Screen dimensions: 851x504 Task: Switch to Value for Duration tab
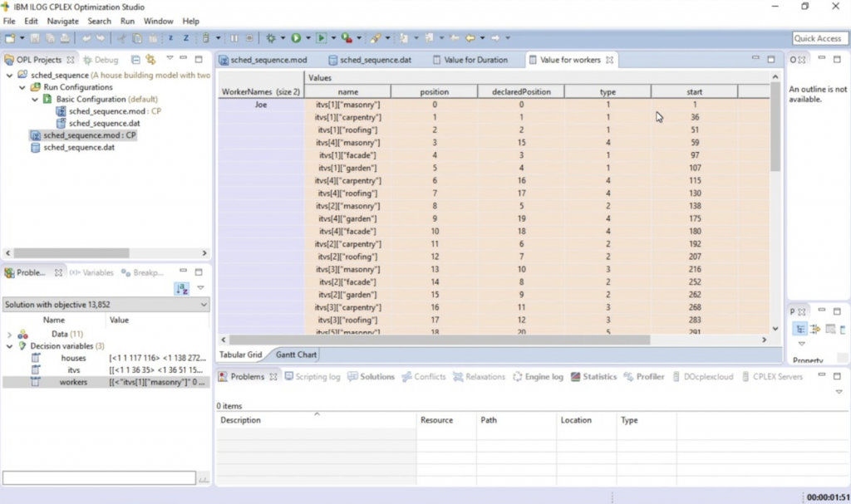tap(470, 60)
